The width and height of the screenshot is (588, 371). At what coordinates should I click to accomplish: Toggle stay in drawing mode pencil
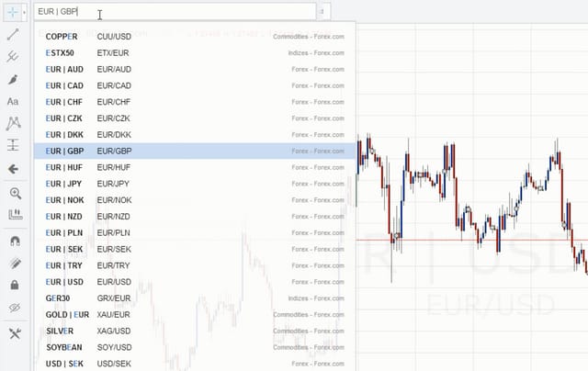click(x=15, y=263)
